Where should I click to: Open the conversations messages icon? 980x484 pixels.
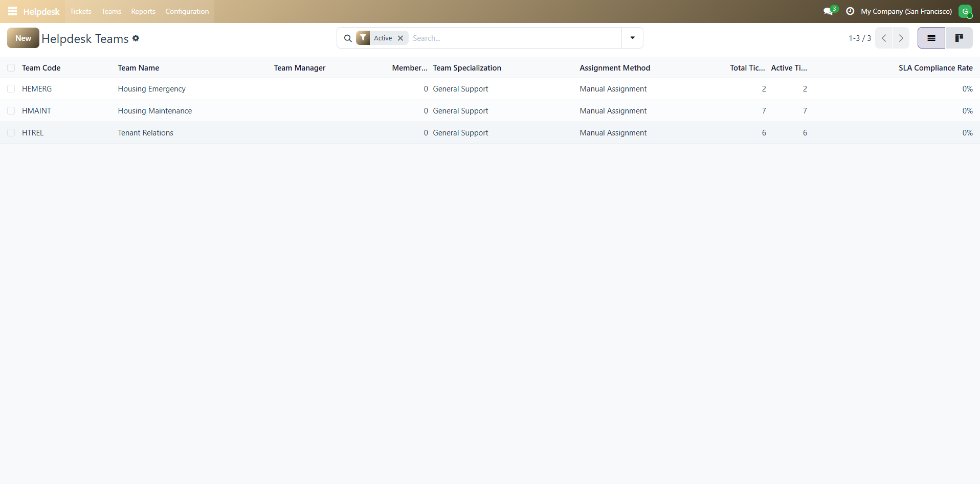pyautogui.click(x=828, y=11)
